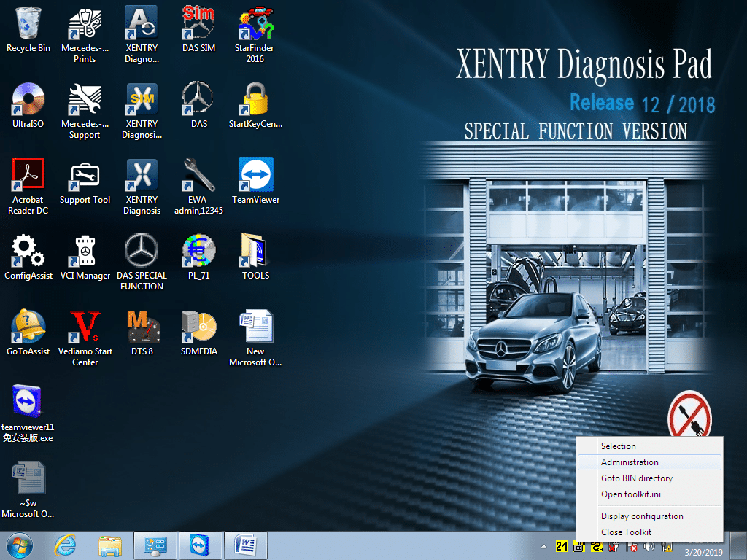Open StarFinder 2016 icon

pos(255,25)
